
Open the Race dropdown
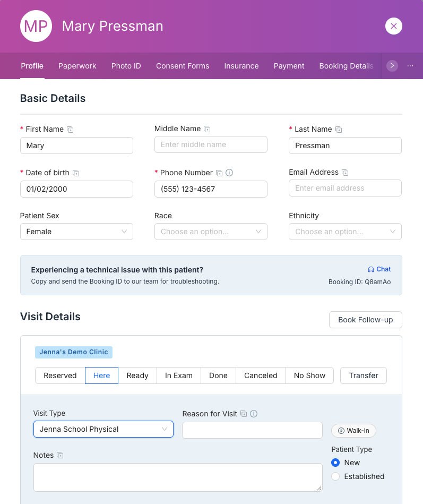211,232
